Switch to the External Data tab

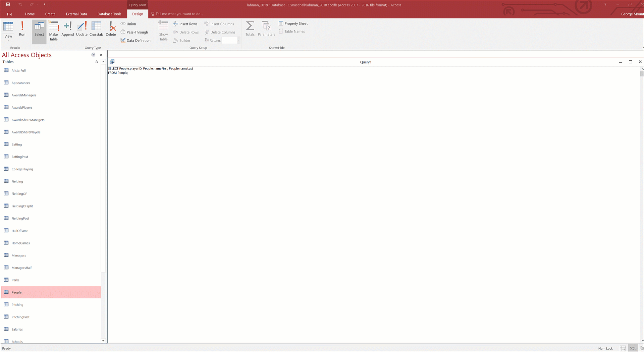pyautogui.click(x=76, y=14)
